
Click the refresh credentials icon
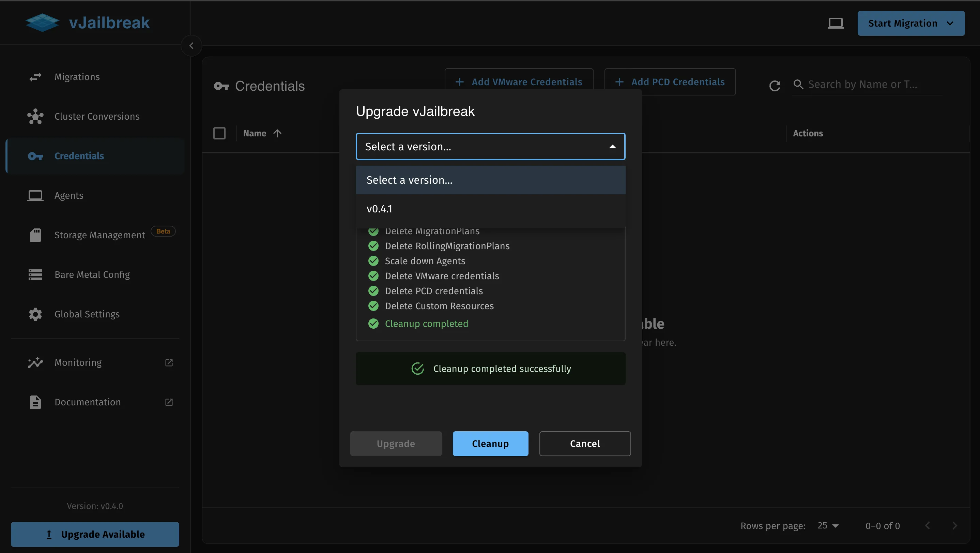(x=775, y=86)
